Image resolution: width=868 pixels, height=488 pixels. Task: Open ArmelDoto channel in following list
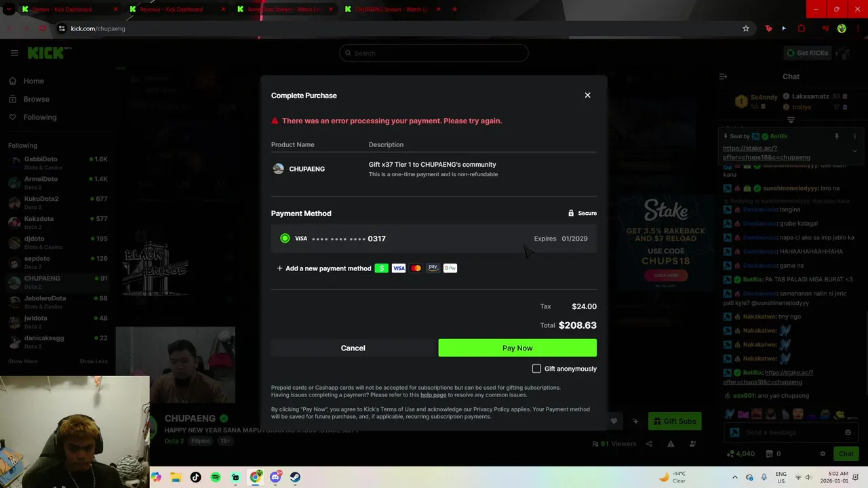pos(58,182)
